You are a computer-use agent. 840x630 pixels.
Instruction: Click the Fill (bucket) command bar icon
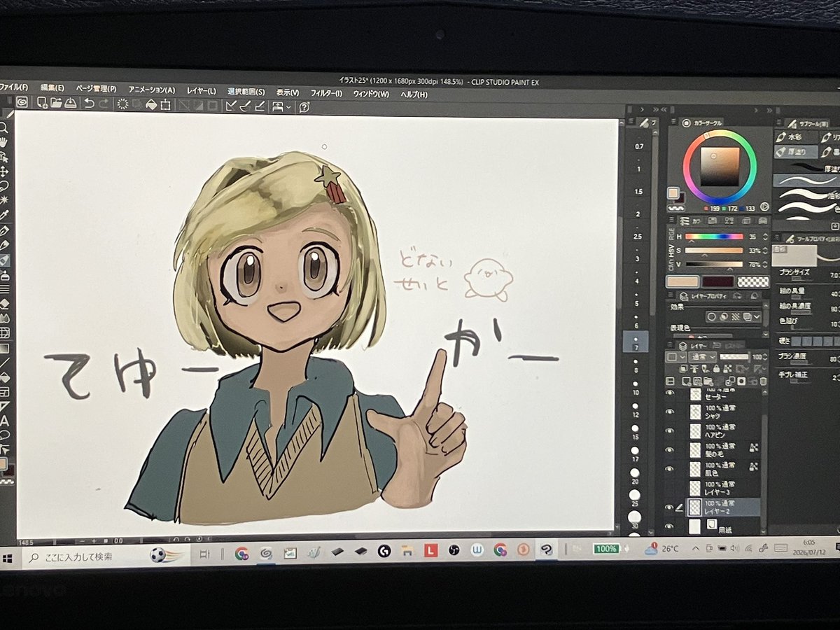[151, 105]
